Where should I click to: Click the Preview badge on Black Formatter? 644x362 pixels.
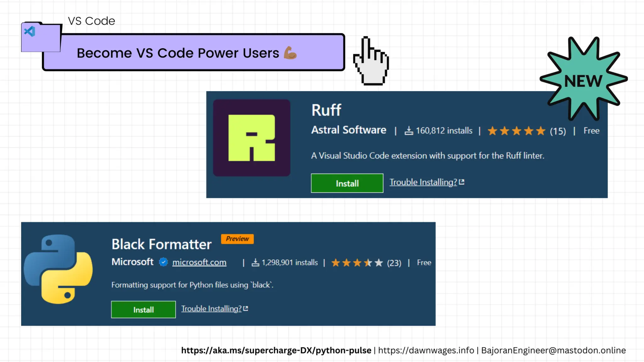tap(237, 239)
